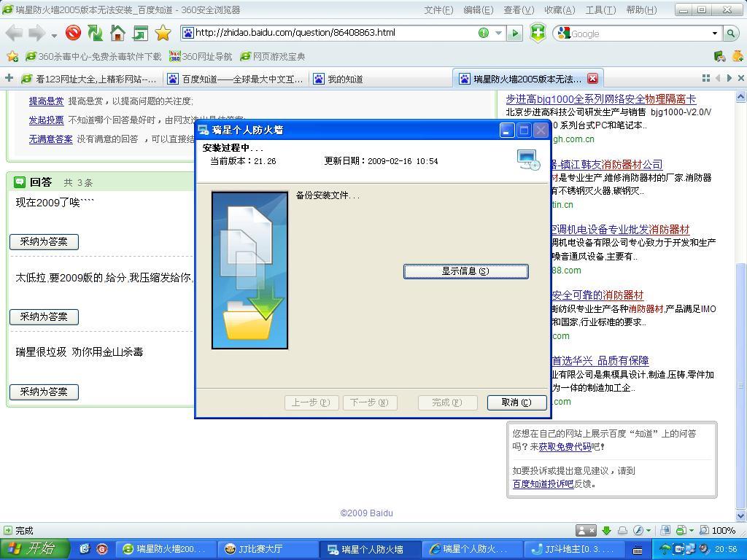Close the 瑞星防火墙2005版本无法 tab

(592, 79)
